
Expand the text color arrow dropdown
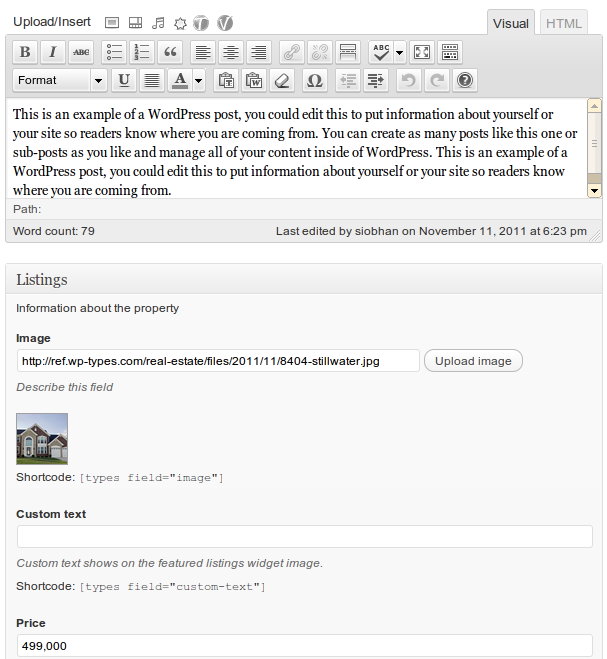[199, 80]
